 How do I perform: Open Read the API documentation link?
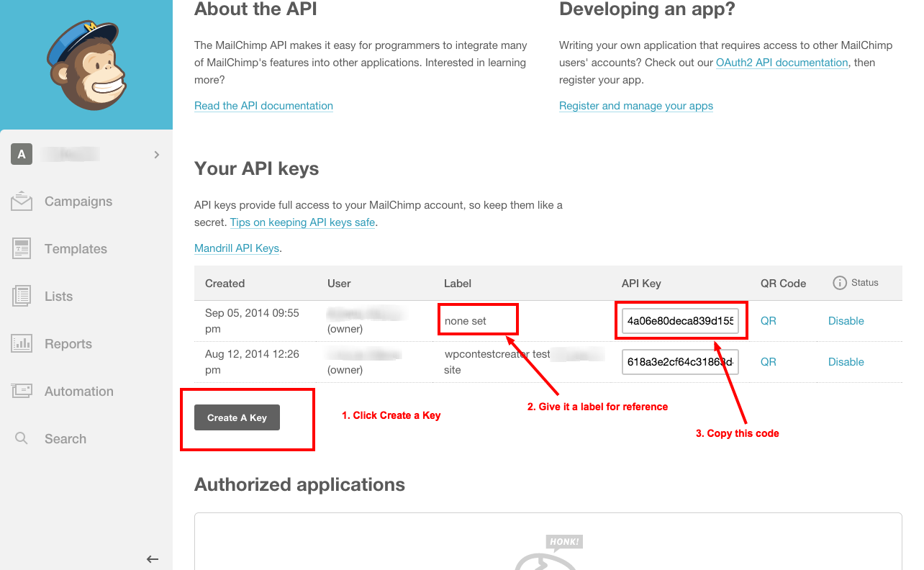(263, 106)
